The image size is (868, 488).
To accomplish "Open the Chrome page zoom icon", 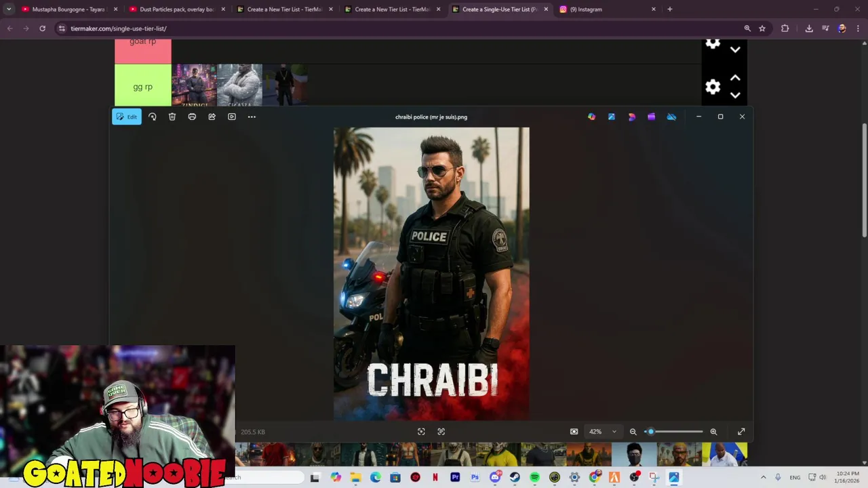I will [747, 28].
